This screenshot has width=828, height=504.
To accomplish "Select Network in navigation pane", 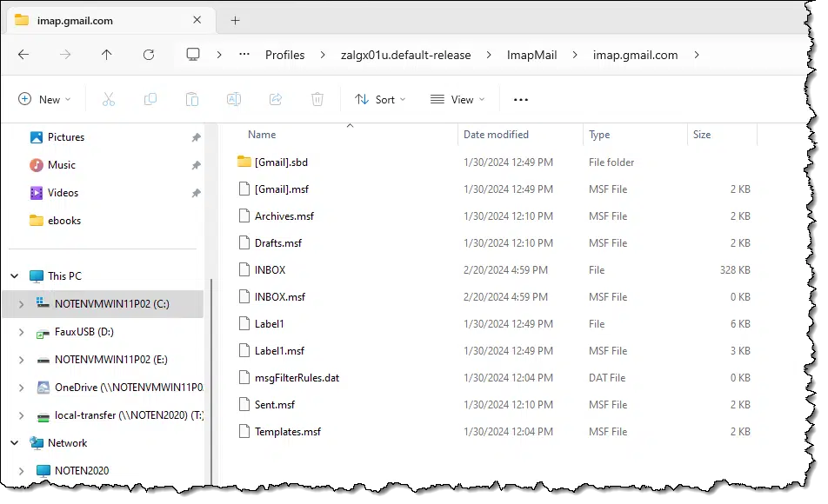I will pyautogui.click(x=67, y=443).
